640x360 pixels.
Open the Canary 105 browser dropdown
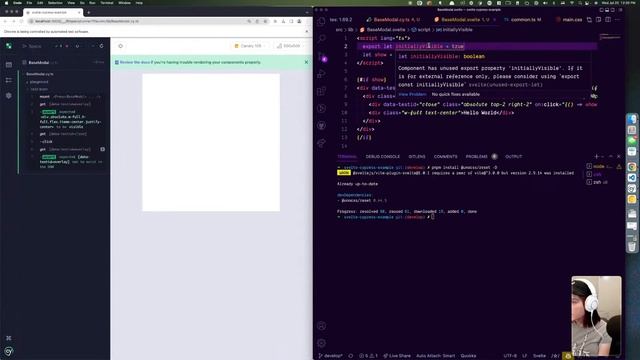point(249,46)
